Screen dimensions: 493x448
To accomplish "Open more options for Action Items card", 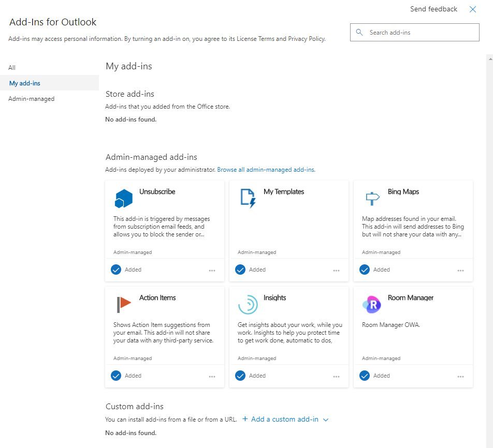I will pyautogui.click(x=212, y=377).
